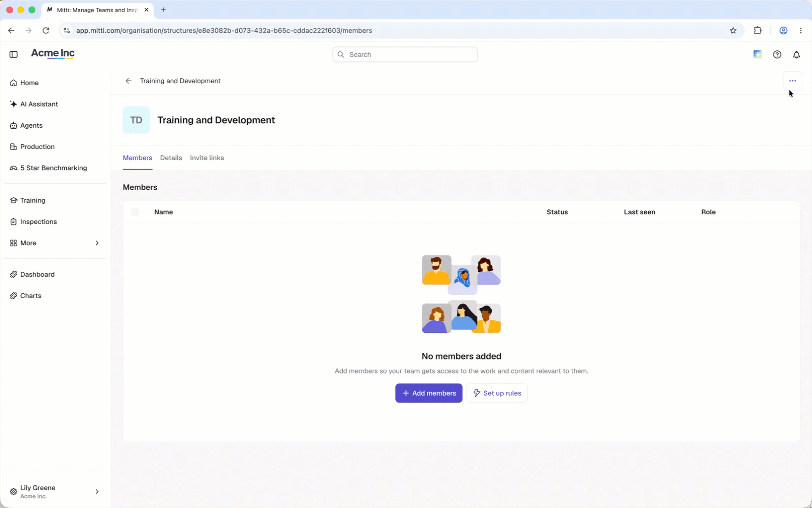
Task: Click the Role column header
Action: point(709,212)
